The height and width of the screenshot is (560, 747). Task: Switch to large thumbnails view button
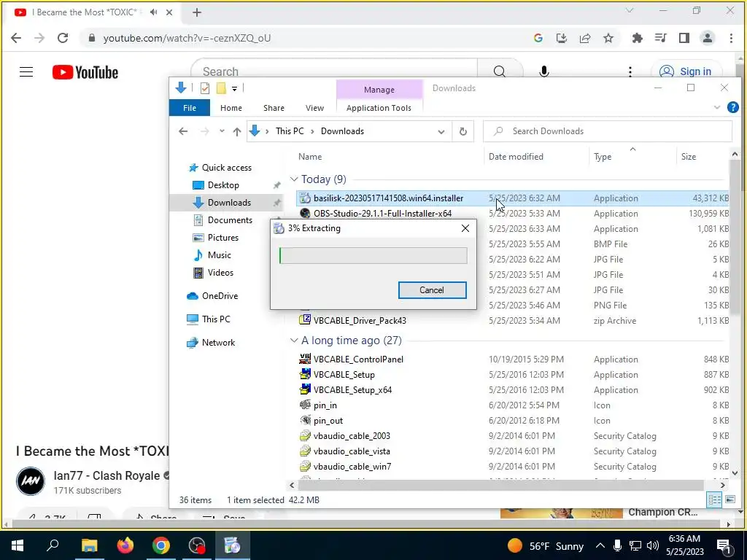tap(729, 499)
